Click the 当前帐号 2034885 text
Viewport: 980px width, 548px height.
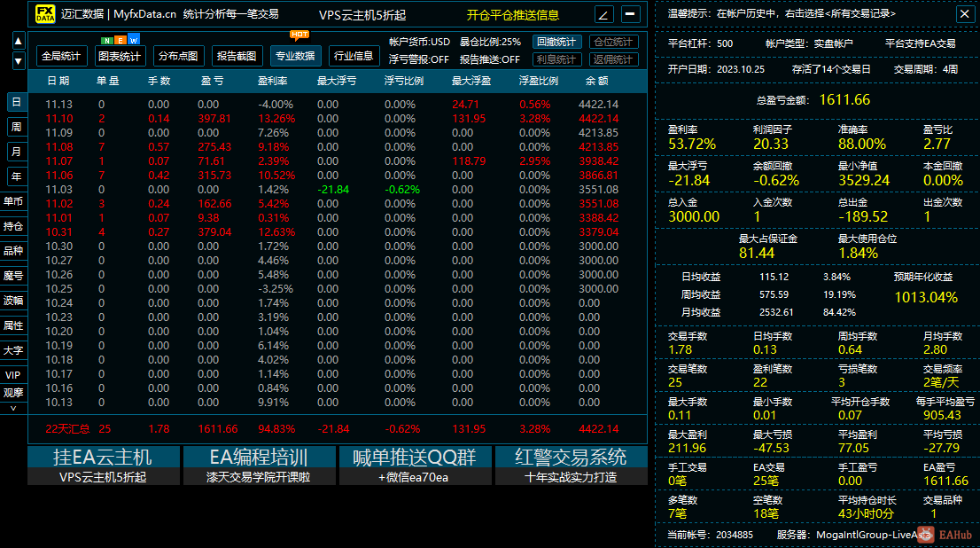click(x=710, y=535)
